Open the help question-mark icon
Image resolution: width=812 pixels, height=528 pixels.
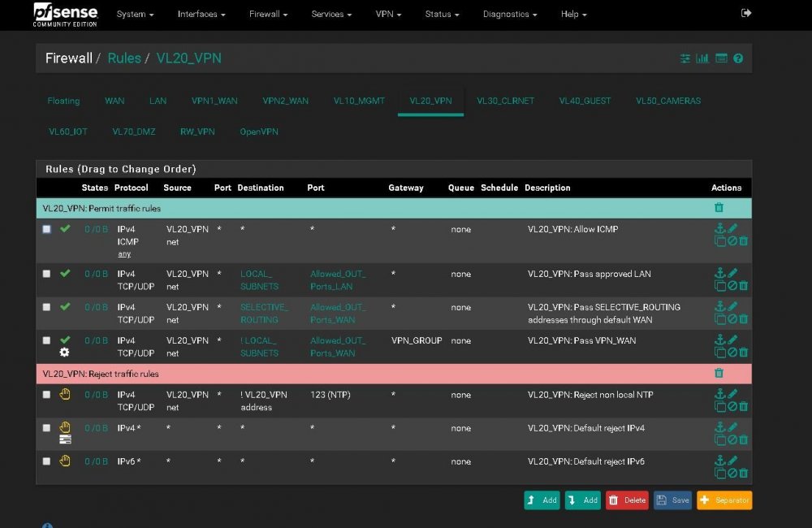[x=738, y=58]
